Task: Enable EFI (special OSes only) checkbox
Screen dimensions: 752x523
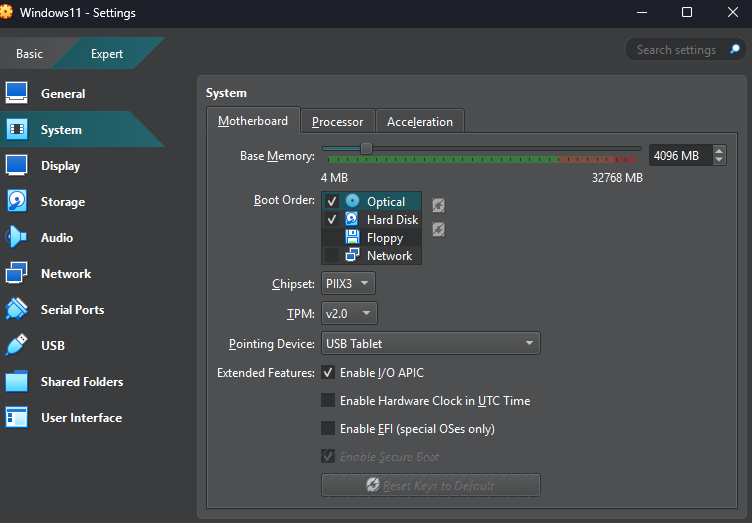Action: coord(328,428)
